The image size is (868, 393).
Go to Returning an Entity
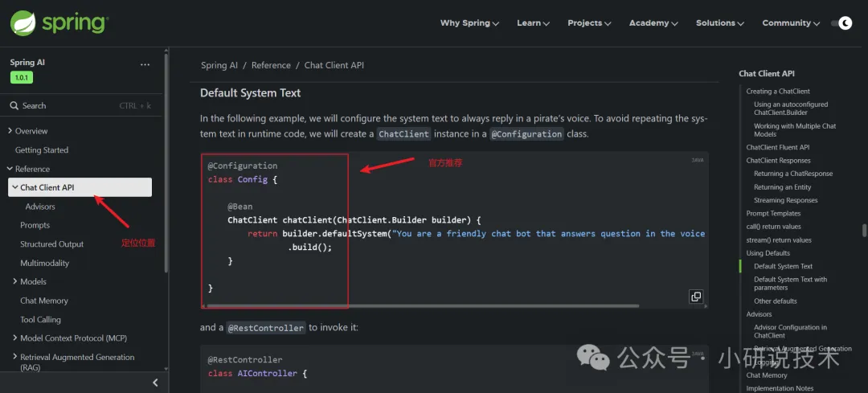(782, 187)
